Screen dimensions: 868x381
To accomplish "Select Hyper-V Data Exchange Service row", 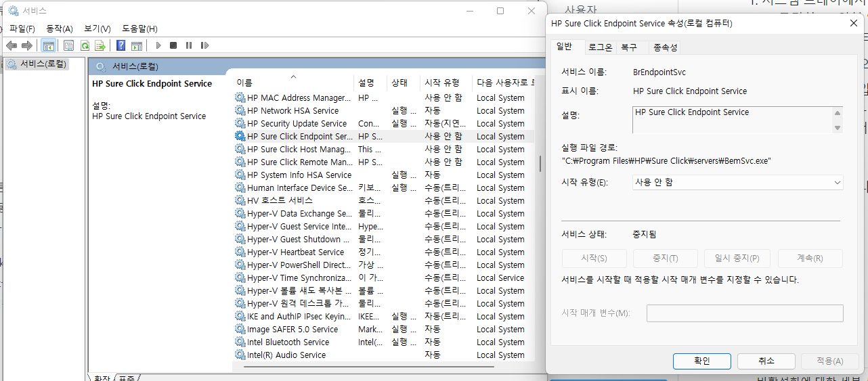I will 383,213.
